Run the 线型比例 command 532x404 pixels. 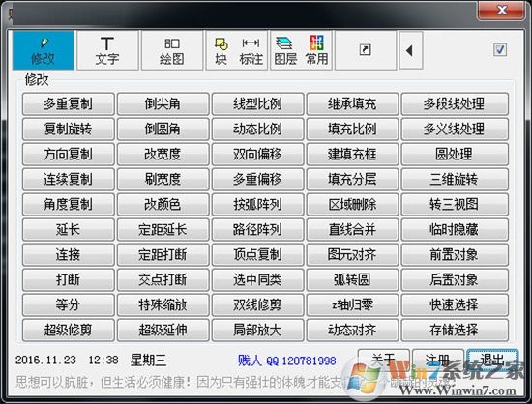(257, 103)
